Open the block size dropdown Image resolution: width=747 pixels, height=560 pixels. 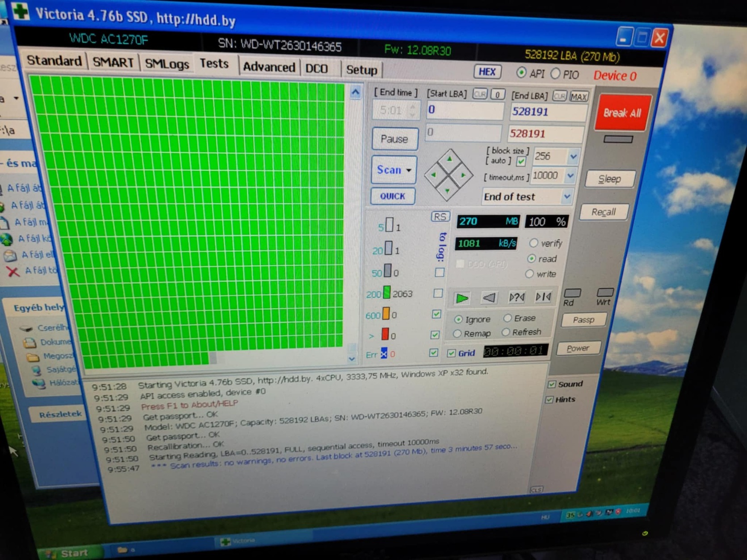573,156
